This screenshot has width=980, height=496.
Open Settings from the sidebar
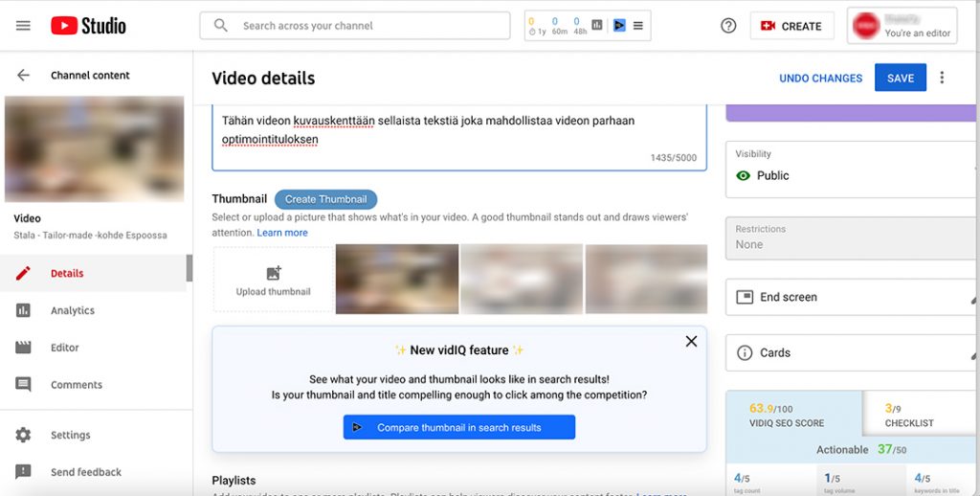tap(93, 435)
